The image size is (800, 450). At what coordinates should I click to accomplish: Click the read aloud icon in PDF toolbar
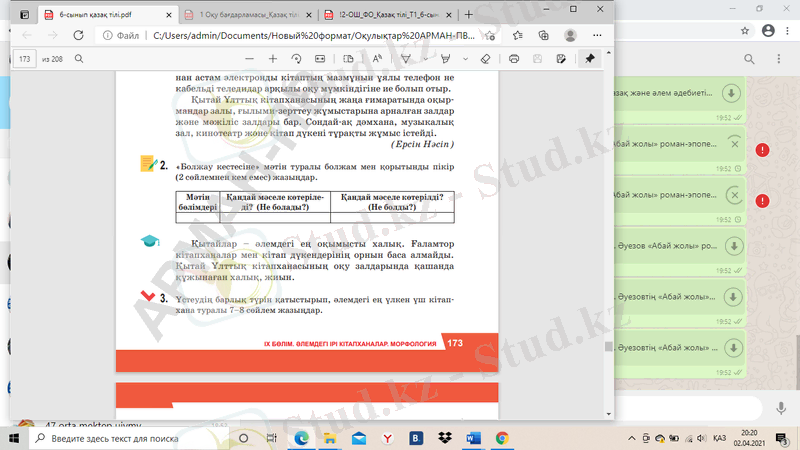(x=380, y=59)
